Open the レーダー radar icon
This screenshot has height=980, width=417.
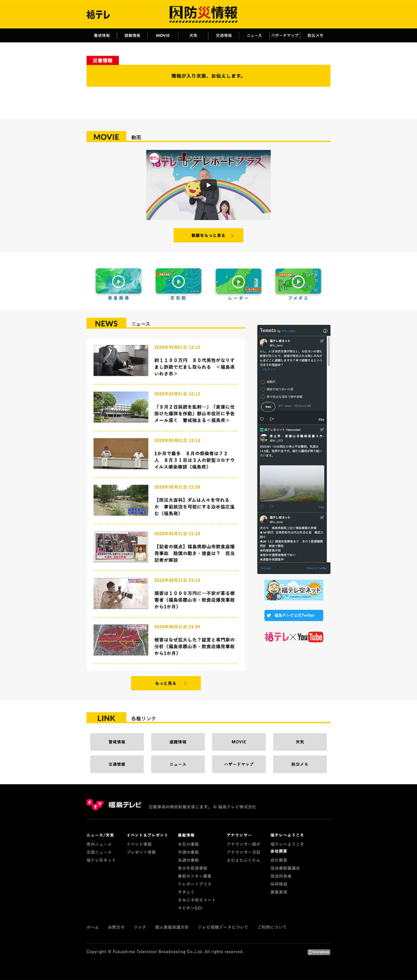tap(239, 281)
